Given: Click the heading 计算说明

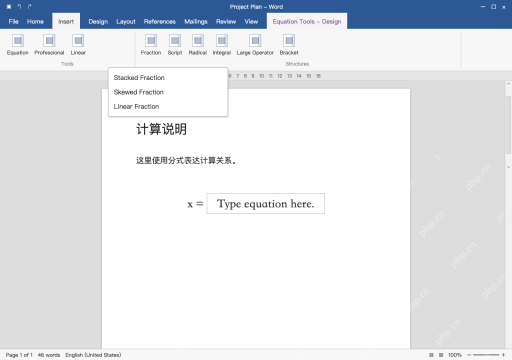Looking at the screenshot, I should click(x=161, y=129).
